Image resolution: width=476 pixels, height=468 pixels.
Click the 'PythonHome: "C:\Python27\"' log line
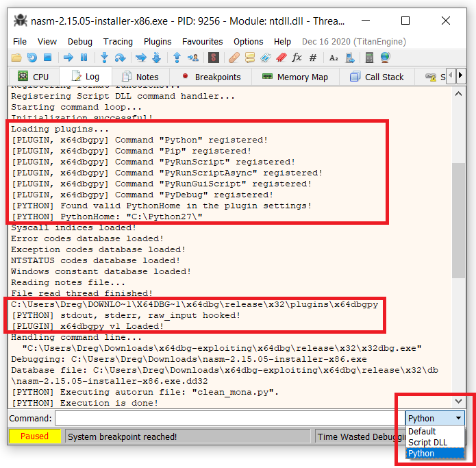point(107,217)
